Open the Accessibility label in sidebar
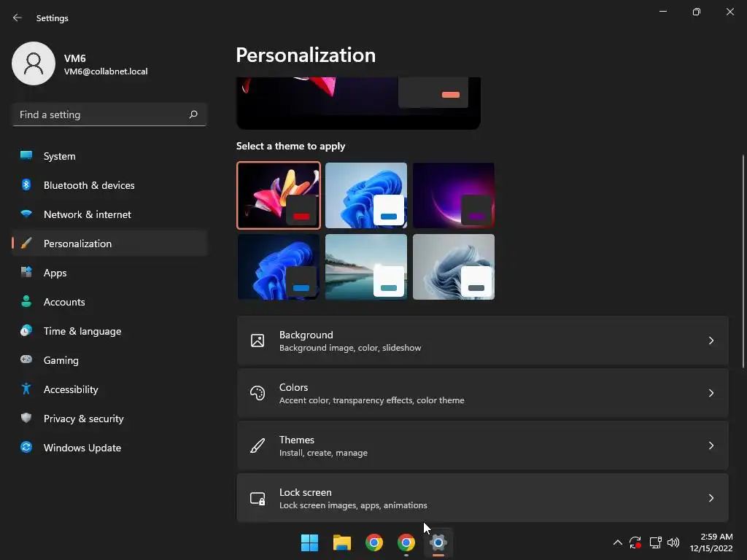Viewport: 747px width, 560px height. click(71, 389)
